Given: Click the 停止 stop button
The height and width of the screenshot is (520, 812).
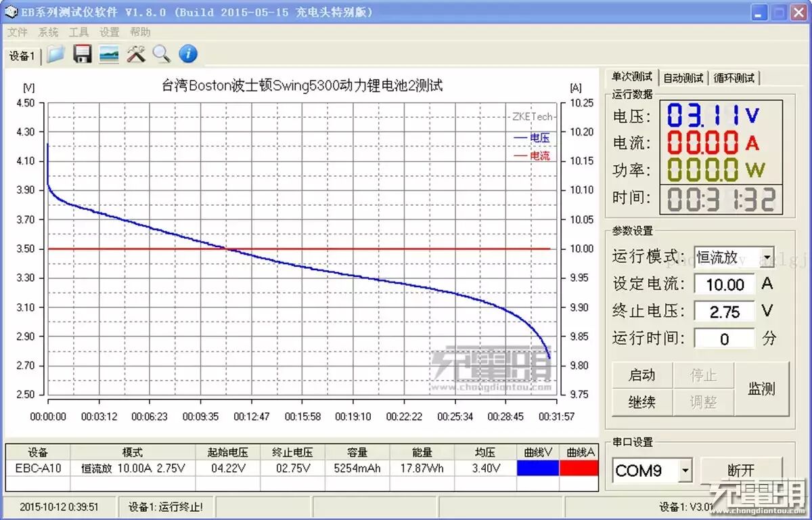Looking at the screenshot, I should [703, 375].
